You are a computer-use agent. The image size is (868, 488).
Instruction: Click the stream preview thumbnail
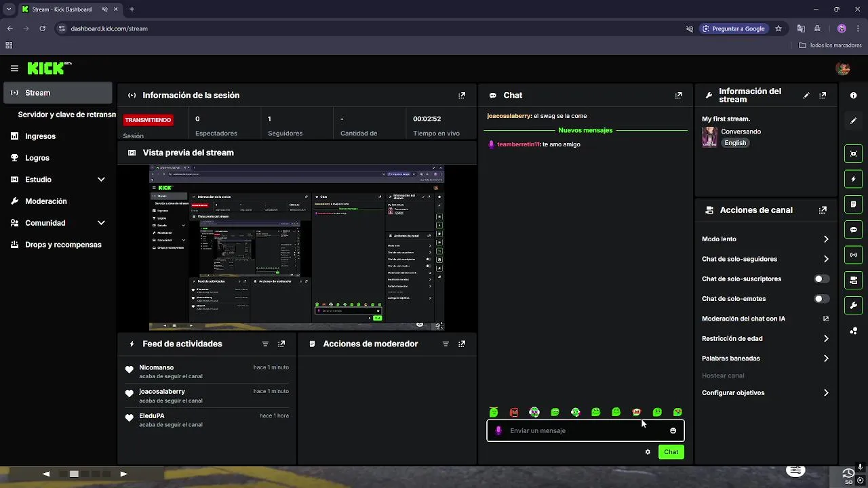point(296,247)
